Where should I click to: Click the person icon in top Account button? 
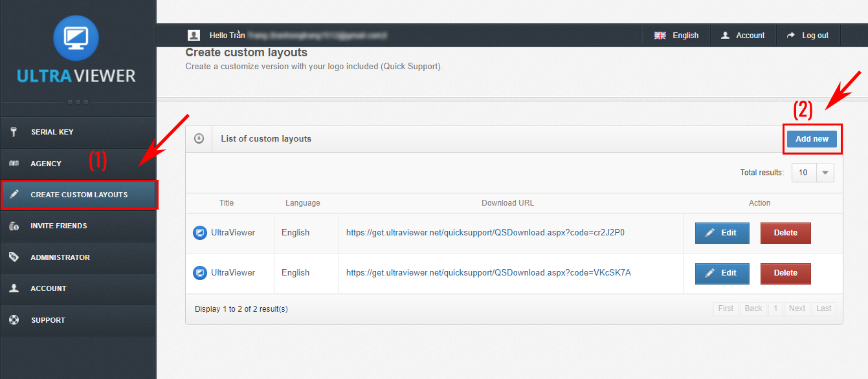coord(725,36)
